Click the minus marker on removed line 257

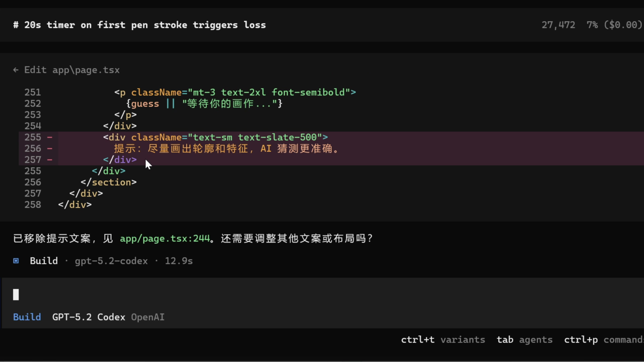click(x=50, y=160)
